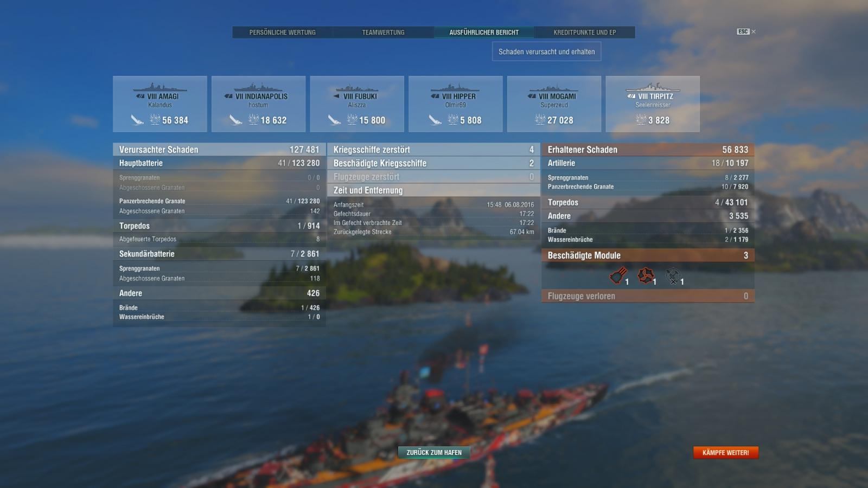Click the Artillerie 18 / 10 197 row
This screenshot has height=488, width=868.
(648, 163)
